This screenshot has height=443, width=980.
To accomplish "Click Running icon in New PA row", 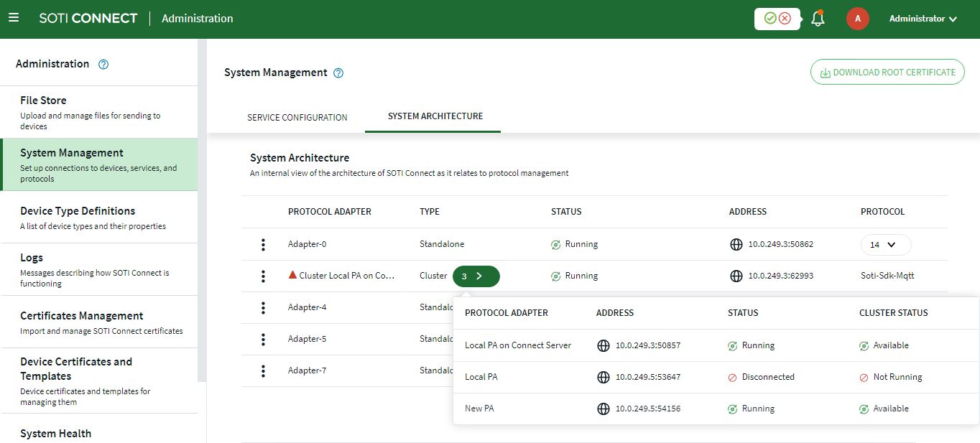I will click(733, 409).
